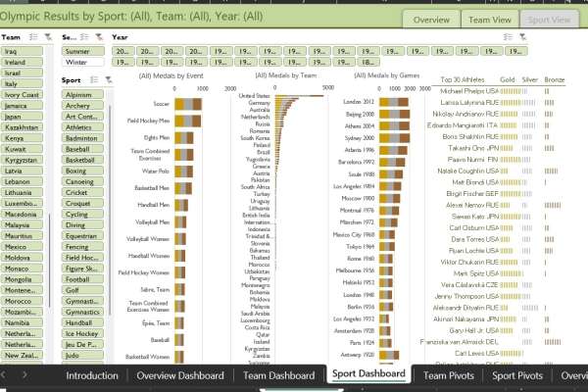The width and height of the screenshot is (588, 392).
Task: Click the Team View button
Action: [x=490, y=20]
